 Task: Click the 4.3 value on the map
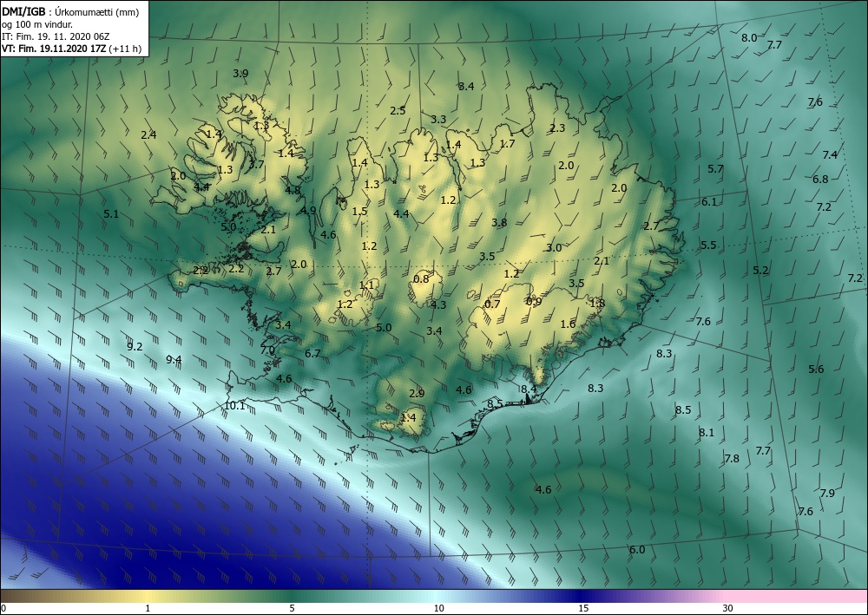point(438,304)
